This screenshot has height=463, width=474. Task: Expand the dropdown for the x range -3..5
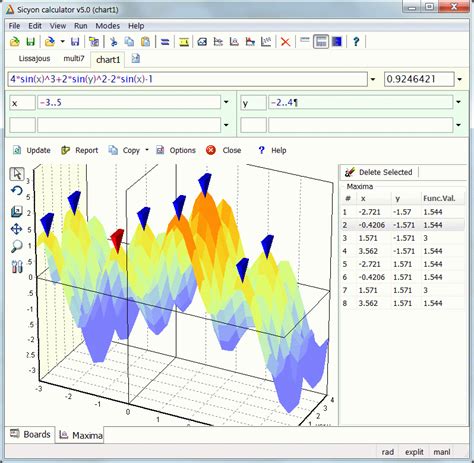pyautogui.click(x=226, y=102)
